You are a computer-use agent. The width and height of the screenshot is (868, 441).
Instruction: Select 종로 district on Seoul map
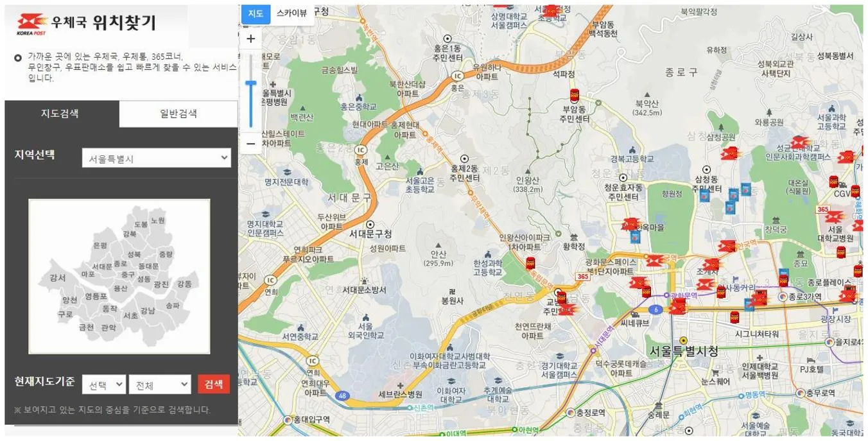pos(120,264)
